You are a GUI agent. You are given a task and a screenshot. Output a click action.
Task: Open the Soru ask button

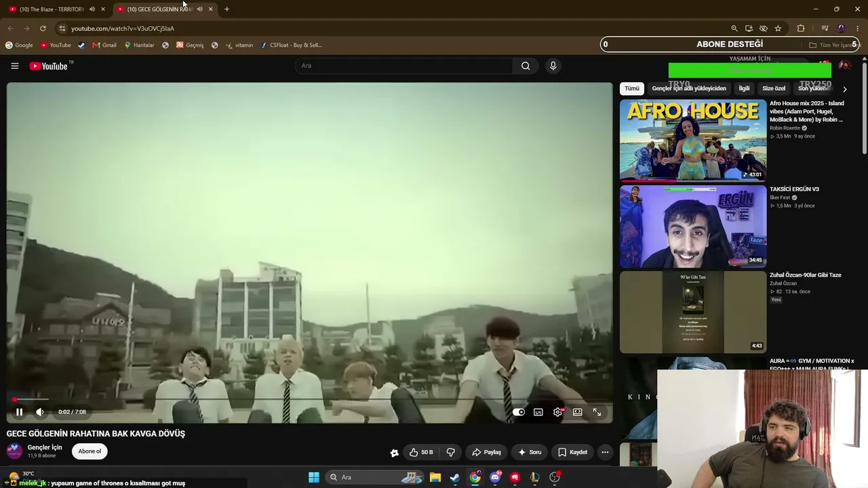pyautogui.click(x=530, y=452)
